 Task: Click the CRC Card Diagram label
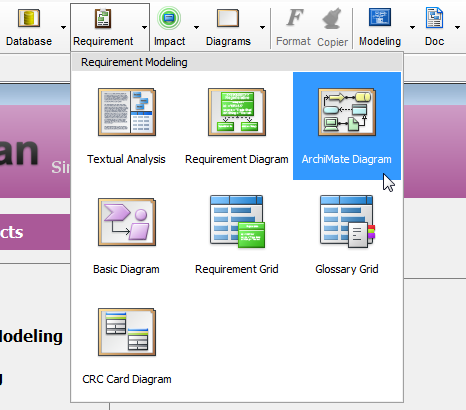coord(127,379)
